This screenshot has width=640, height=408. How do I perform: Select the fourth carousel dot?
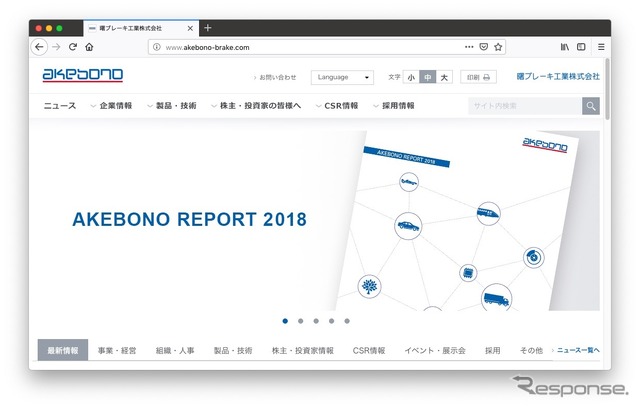(x=331, y=321)
